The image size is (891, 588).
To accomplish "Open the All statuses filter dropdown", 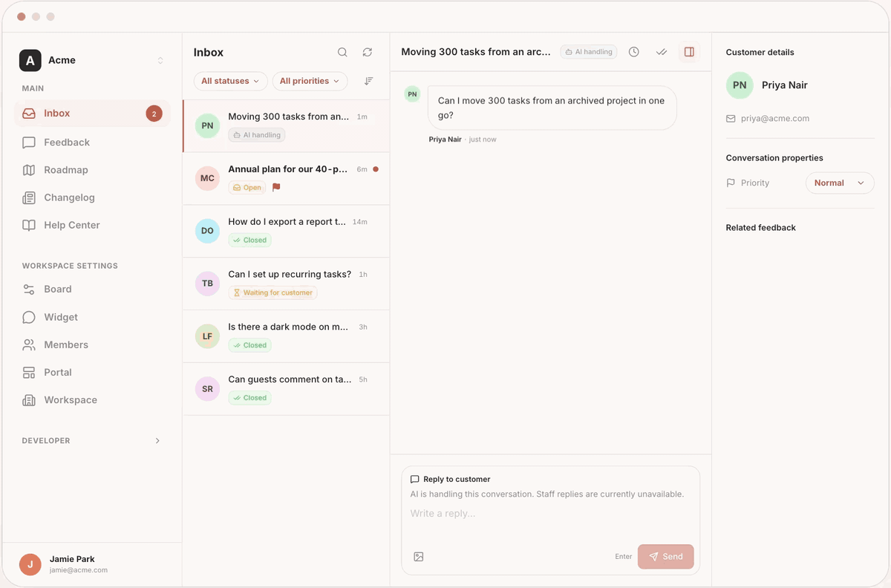I will 230,81.
